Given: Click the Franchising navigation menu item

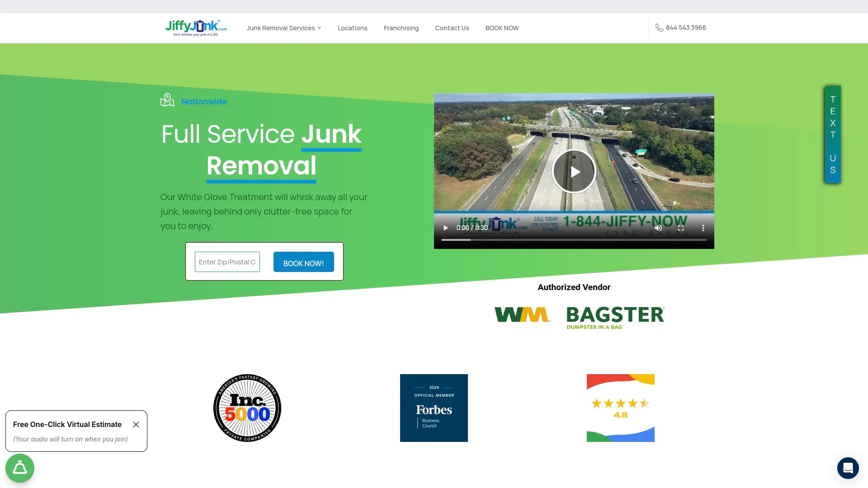Looking at the screenshot, I should 401,28.
